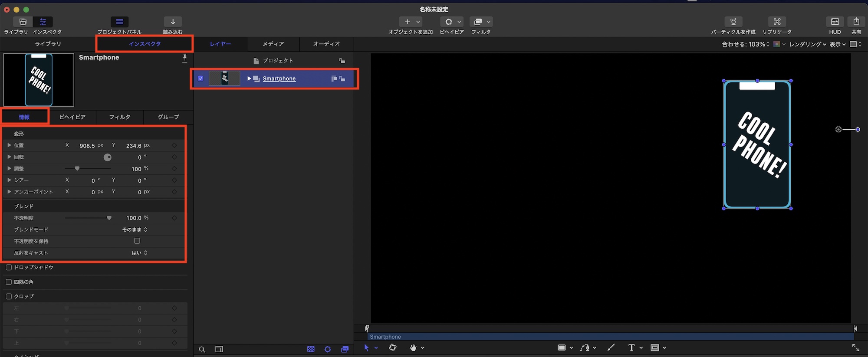Toggle the HUD window icon

click(835, 22)
